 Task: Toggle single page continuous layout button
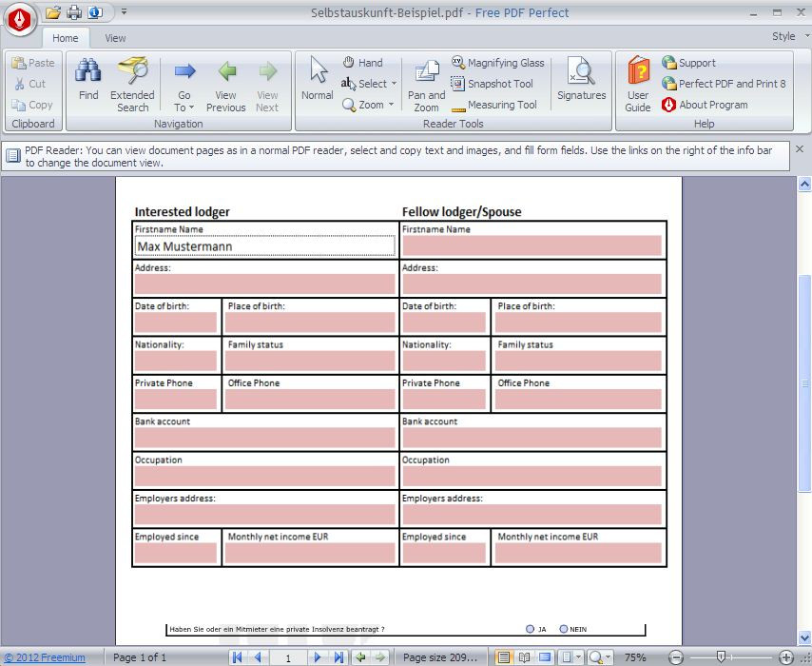[503, 657]
